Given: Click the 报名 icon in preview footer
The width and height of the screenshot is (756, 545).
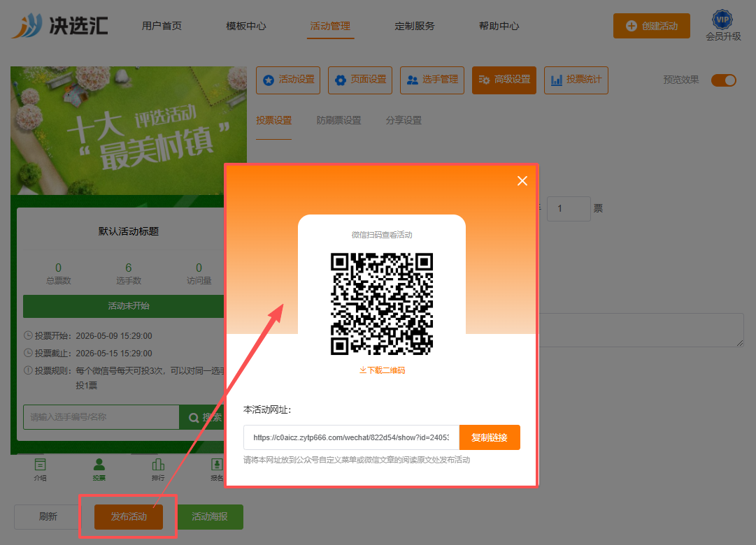Looking at the screenshot, I should (217, 470).
